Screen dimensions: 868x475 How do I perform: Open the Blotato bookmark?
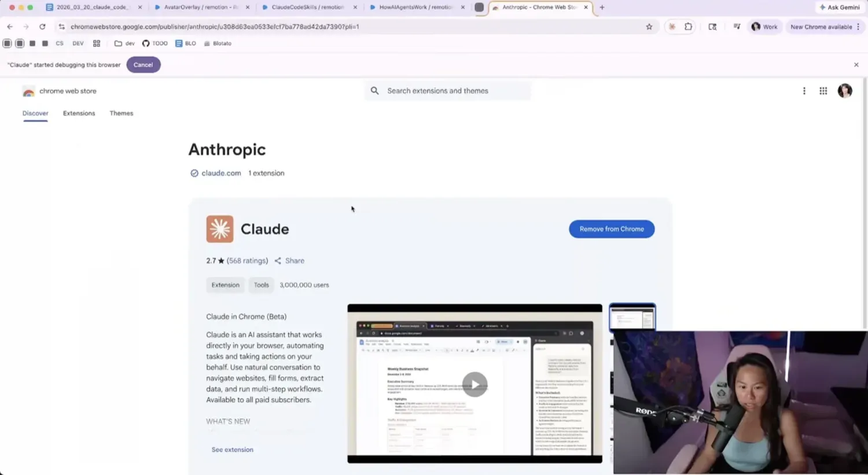point(218,43)
